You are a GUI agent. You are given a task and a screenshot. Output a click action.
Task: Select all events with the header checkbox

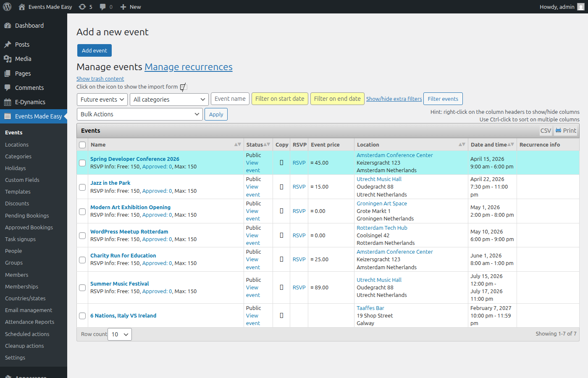point(82,144)
